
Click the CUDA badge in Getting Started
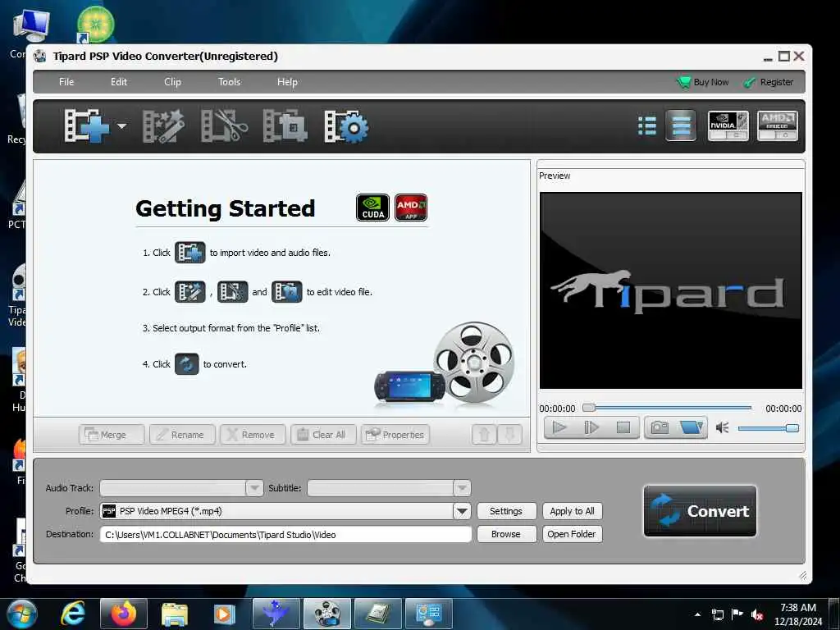pyautogui.click(x=373, y=208)
